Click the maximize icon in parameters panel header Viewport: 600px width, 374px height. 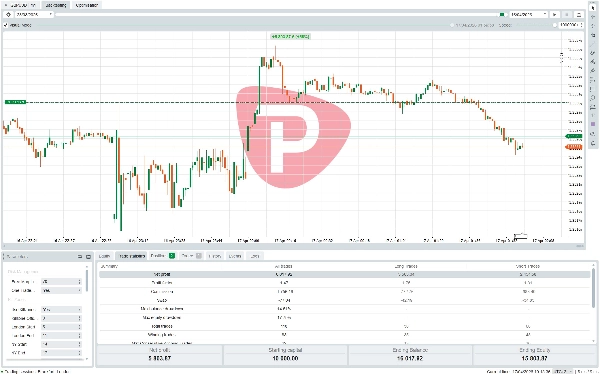pos(88,256)
